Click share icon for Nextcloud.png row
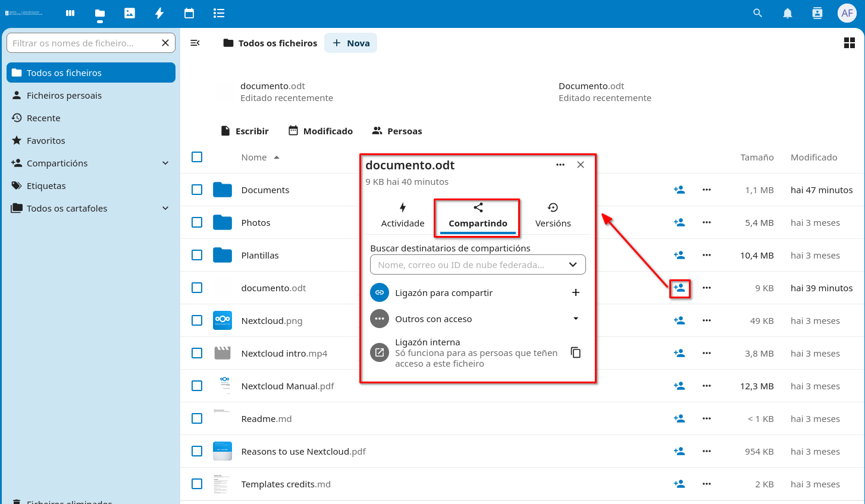865x504 pixels. pos(679,320)
